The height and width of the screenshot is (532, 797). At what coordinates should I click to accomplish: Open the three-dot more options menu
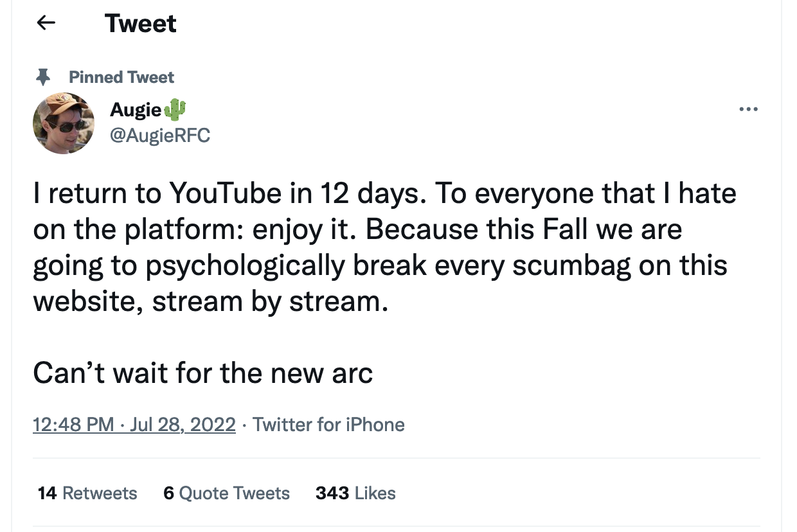click(x=748, y=110)
